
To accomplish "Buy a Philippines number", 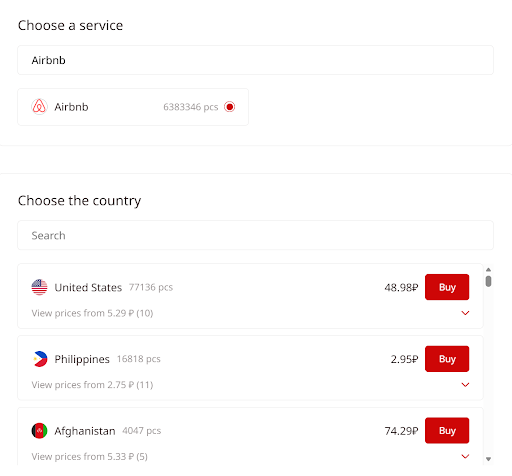I will [447, 359].
